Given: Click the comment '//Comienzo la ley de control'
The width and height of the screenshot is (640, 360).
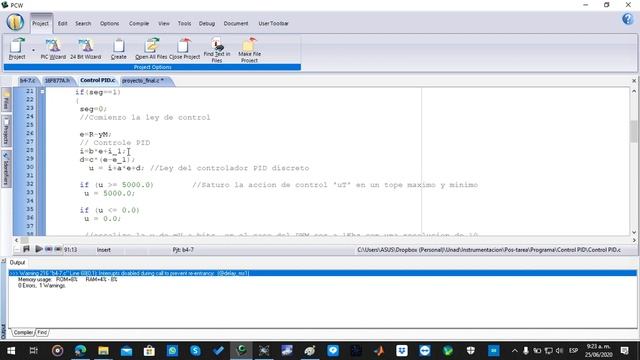Looking at the screenshot, I should [145, 118].
